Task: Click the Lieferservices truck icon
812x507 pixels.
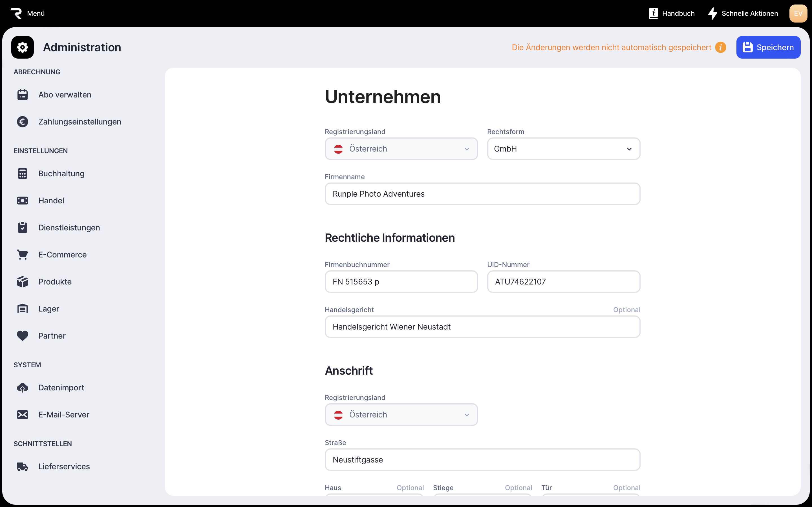Action: (x=23, y=466)
